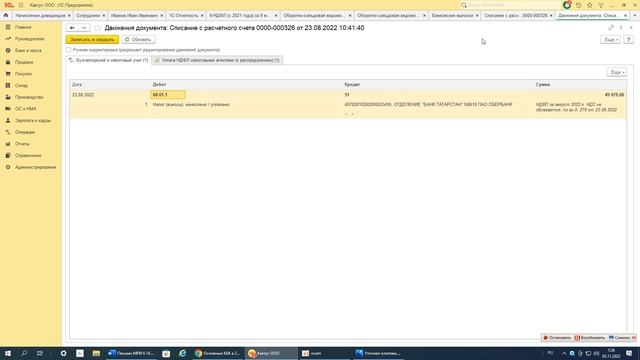The width and height of the screenshot is (640, 360).
Task: Open the Производство section
Action: [x=29, y=97]
